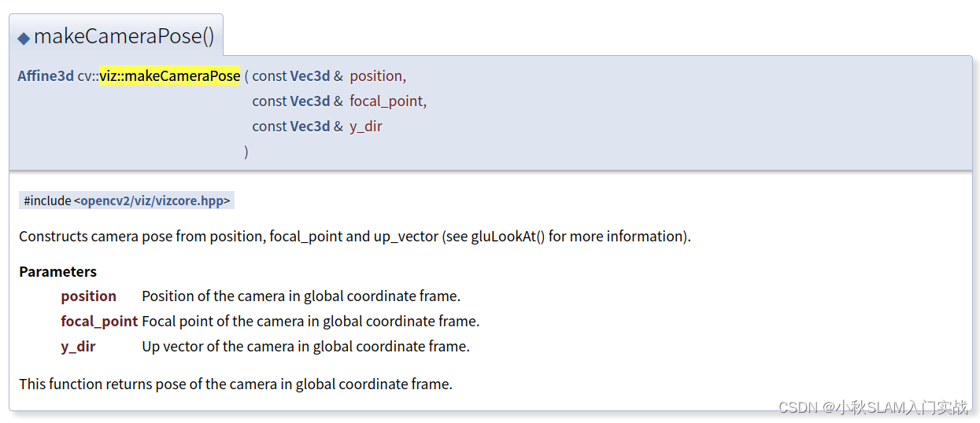Select the y_dir name in Parameters list

click(78, 347)
